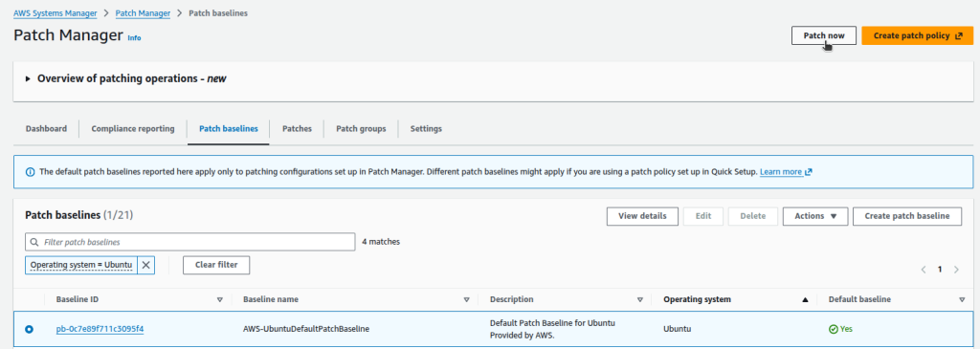Click the View details button
The height and width of the screenshot is (349, 980).
click(x=642, y=216)
